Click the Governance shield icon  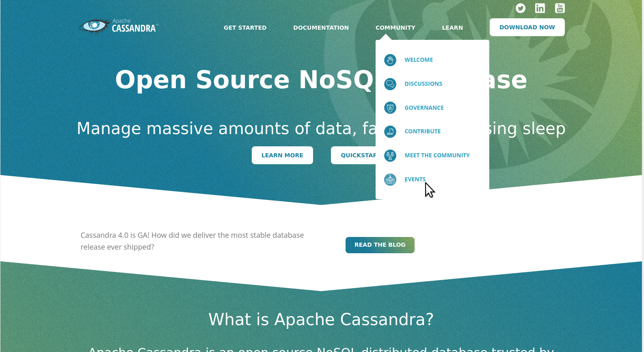[390, 108]
